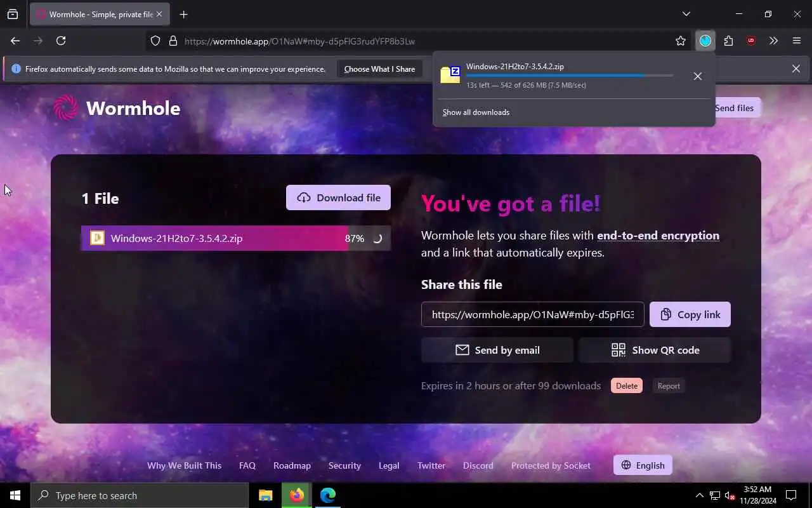812x508 pixels.
Task: Click the Windows-21H2to7-3.5.4.2.zip file row
Action: click(236, 238)
